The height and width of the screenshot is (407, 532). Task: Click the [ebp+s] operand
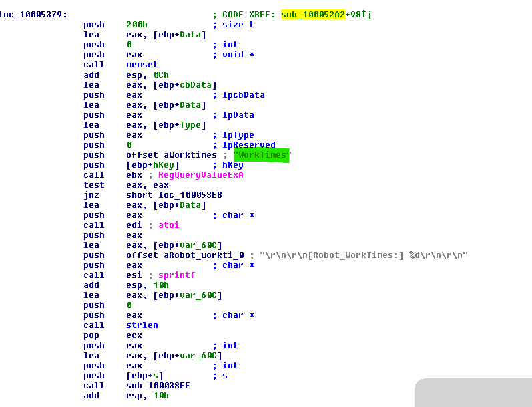[146, 376]
